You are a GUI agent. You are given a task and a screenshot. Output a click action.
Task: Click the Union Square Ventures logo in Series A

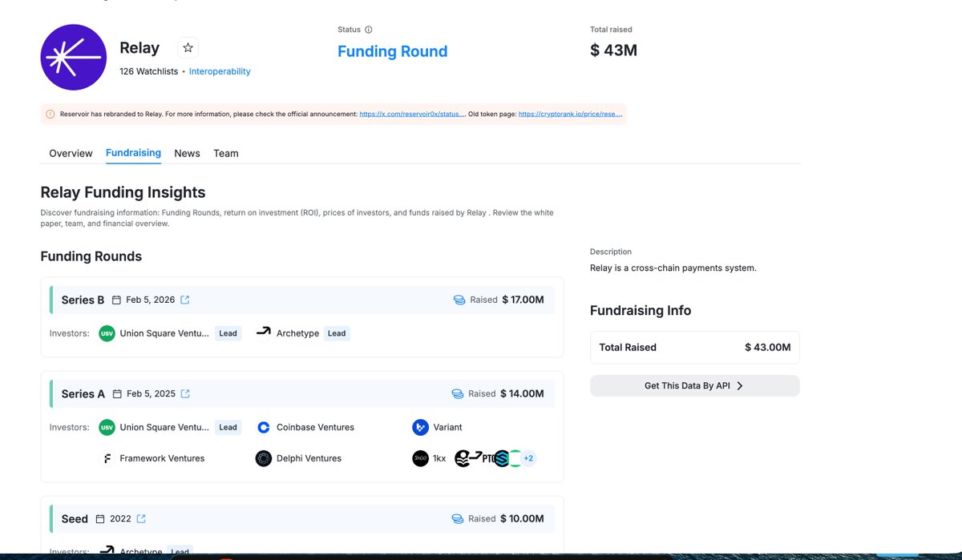[107, 428]
